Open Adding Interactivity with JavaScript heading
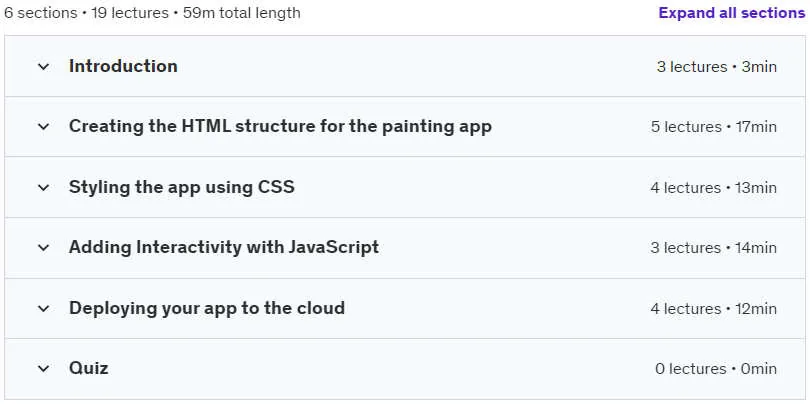Image resolution: width=810 pixels, height=404 pixels. tap(224, 247)
